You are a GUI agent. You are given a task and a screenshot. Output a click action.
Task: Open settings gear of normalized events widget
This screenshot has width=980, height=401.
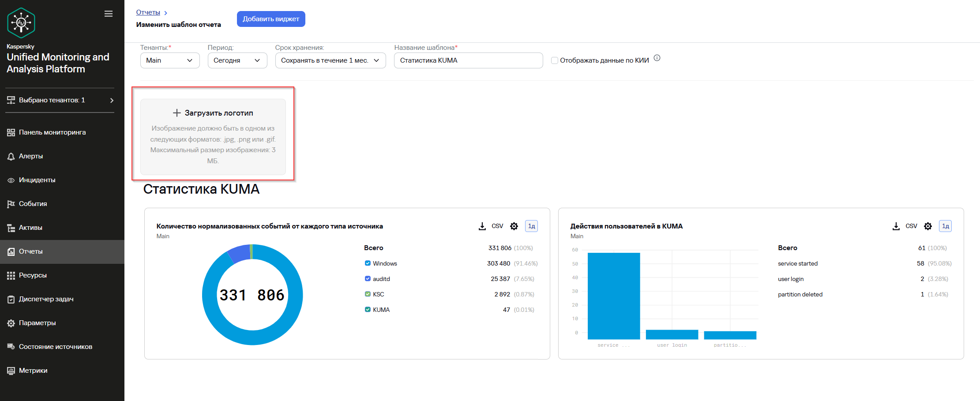pos(514,226)
